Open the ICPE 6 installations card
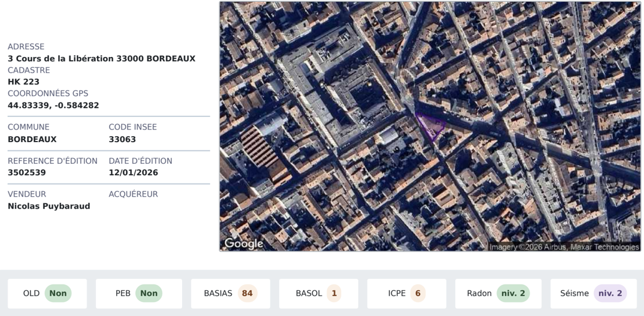644x316 pixels. click(406, 293)
